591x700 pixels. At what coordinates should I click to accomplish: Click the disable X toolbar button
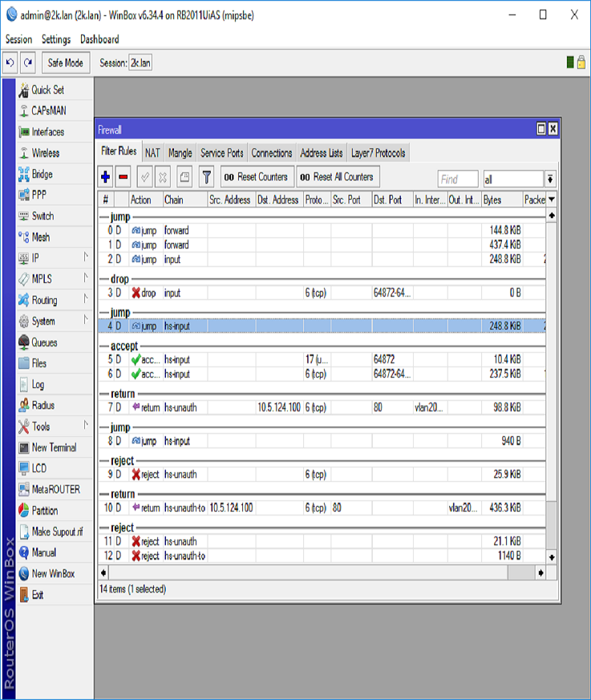tap(163, 177)
